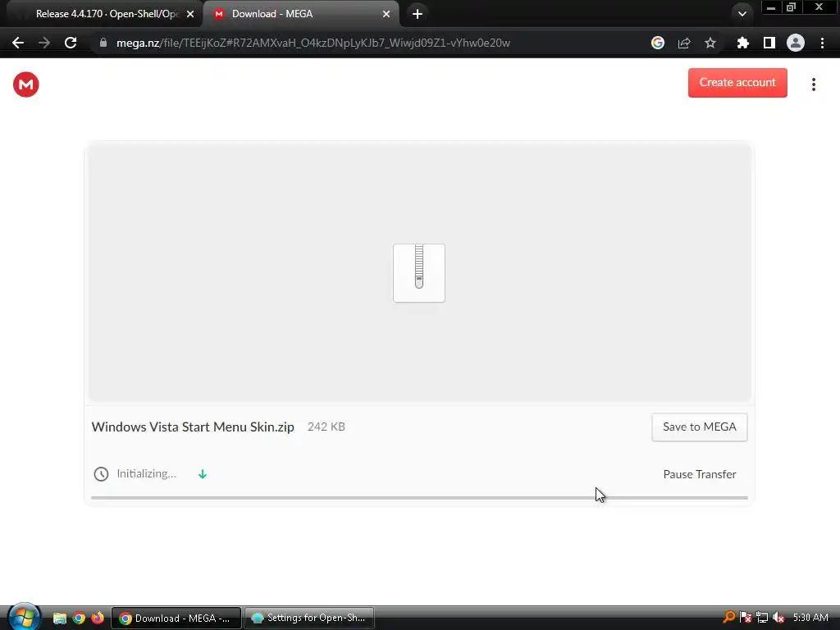This screenshot has height=630, width=840.
Task: Open File Explorer from taskbar
Action: pos(59,619)
